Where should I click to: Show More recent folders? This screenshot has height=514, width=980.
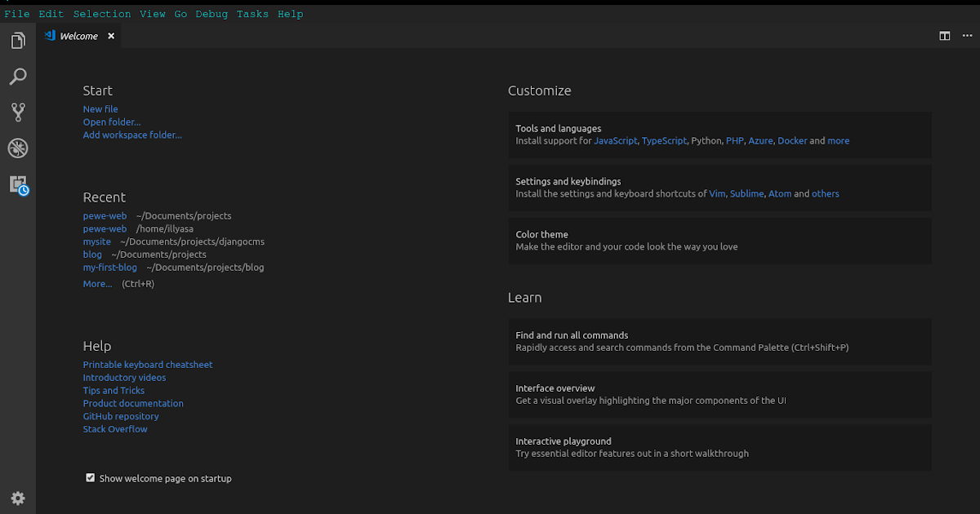97,284
